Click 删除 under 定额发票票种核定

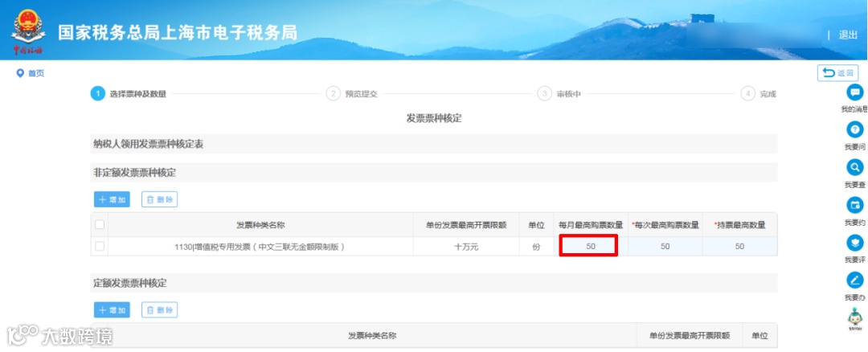(x=159, y=310)
